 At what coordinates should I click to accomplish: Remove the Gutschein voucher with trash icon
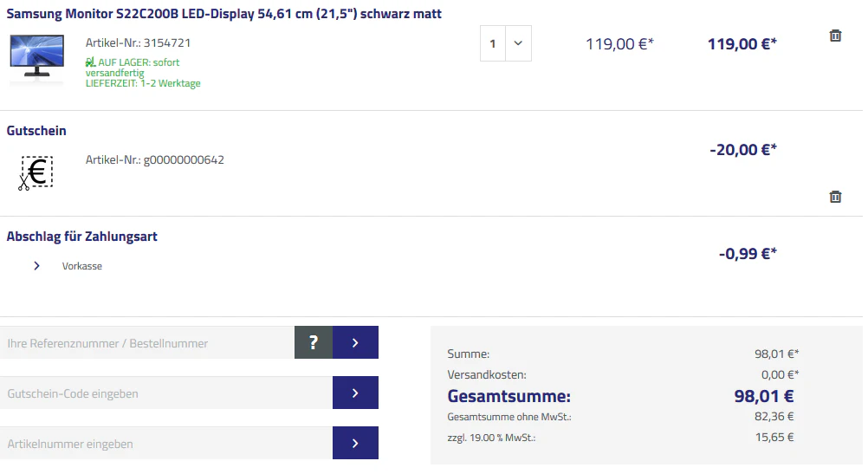pyautogui.click(x=835, y=197)
